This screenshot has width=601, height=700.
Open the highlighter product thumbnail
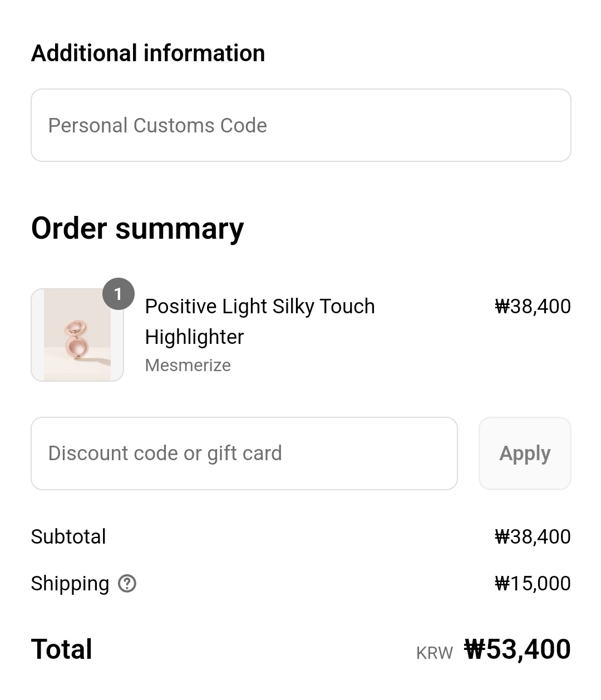(77, 335)
